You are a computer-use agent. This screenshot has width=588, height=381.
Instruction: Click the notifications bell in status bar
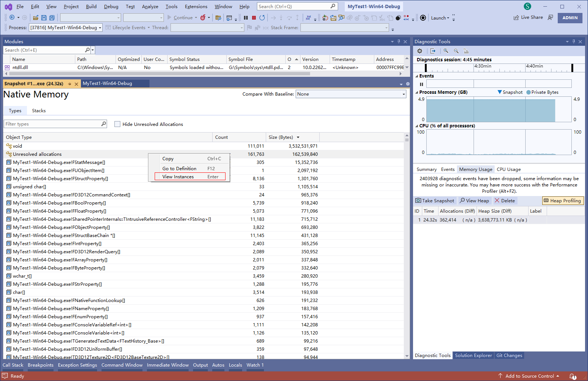pyautogui.click(x=572, y=376)
